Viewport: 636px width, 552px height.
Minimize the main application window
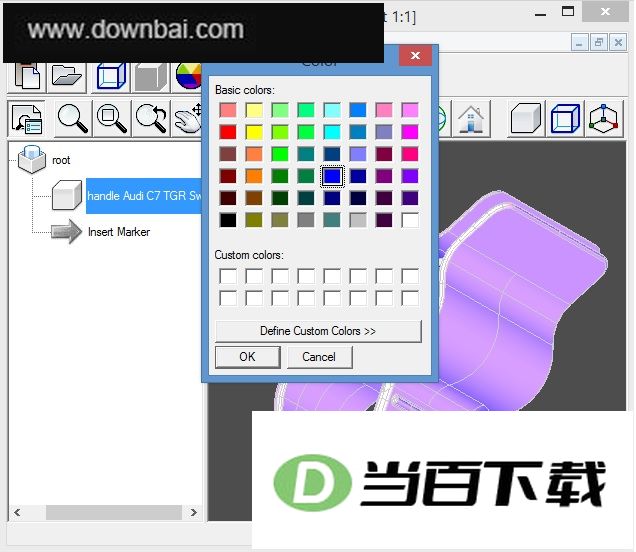coord(540,15)
